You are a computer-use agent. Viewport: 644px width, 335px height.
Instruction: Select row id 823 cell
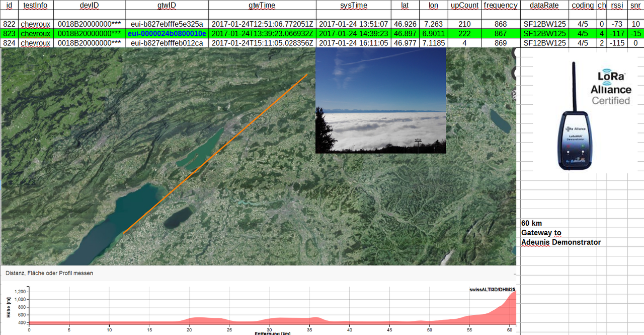click(x=9, y=33)
